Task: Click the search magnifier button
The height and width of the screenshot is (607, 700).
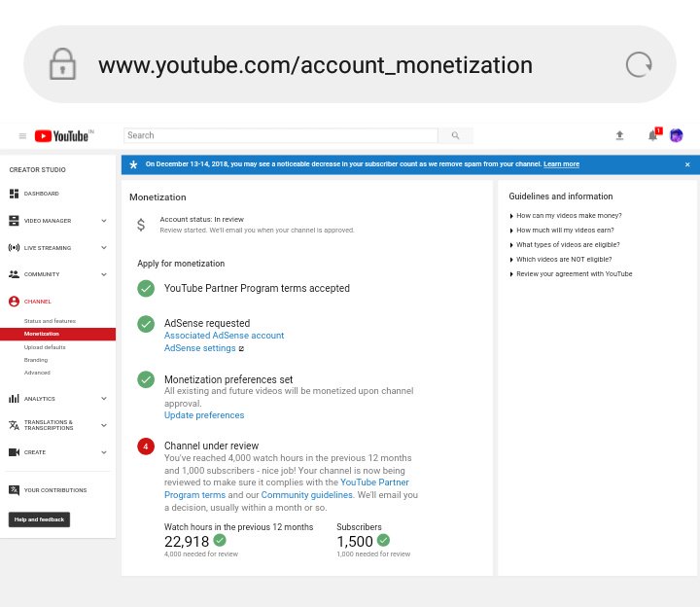Action: [x=455, y=135]
